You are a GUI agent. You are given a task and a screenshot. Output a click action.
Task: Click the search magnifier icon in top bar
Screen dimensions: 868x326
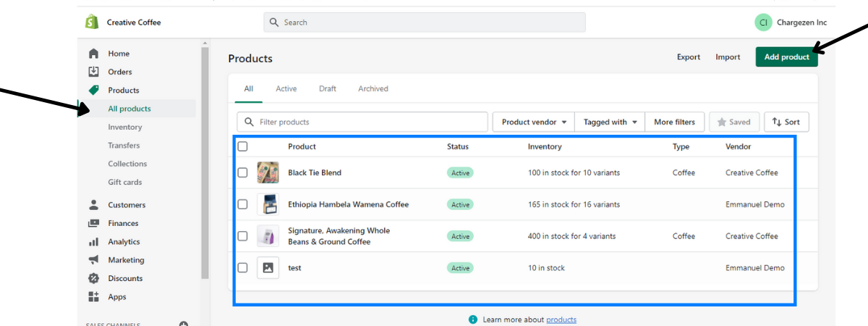274,22
